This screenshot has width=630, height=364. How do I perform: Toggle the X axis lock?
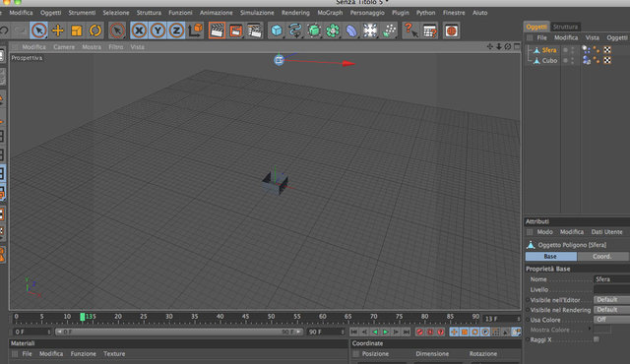coord(139,30)
